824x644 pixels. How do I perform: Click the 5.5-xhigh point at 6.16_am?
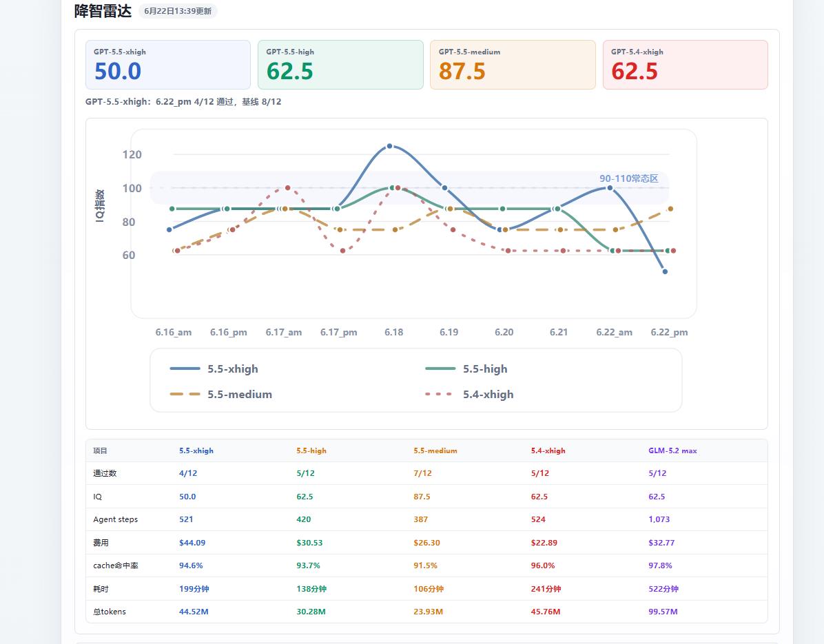(x=169, y=229)
